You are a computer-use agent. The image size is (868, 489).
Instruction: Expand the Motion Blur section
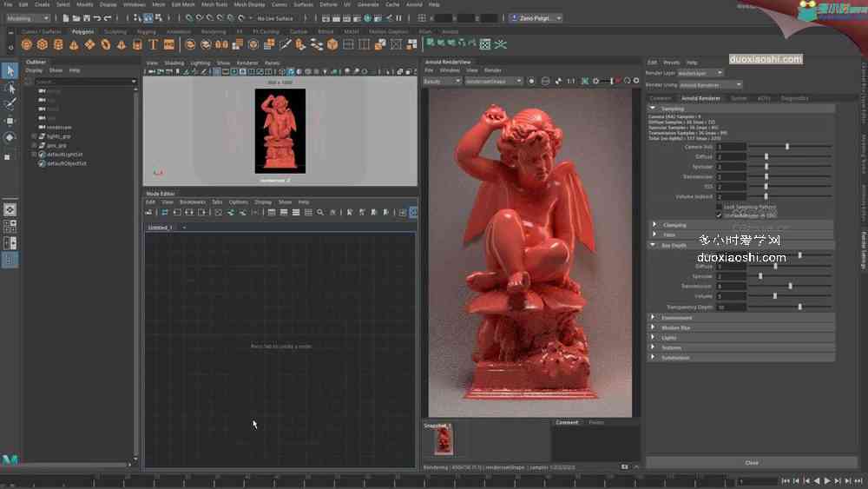(x=653, y=327)
